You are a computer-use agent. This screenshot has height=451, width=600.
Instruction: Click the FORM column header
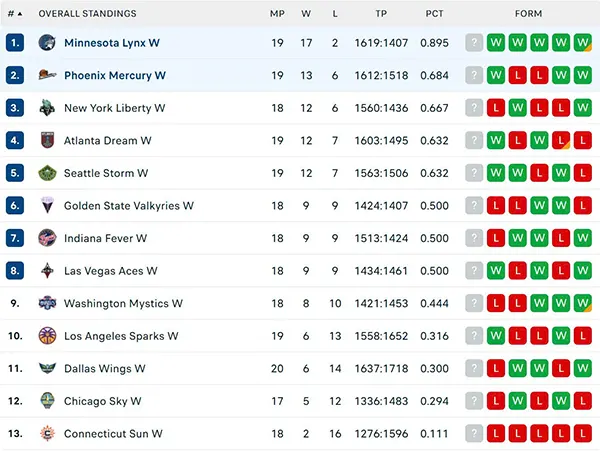coord(528,14)
